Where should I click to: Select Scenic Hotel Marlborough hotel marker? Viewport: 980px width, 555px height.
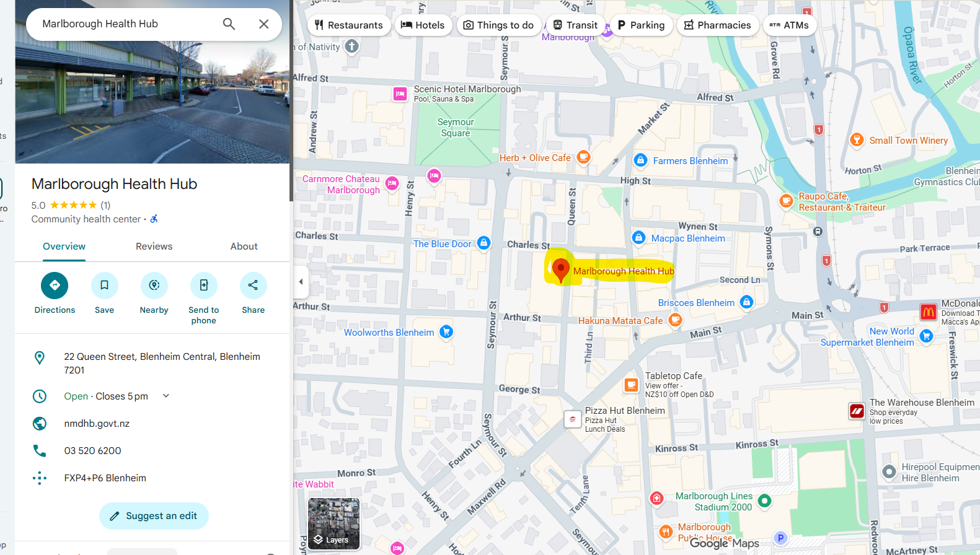pos(400,94)
